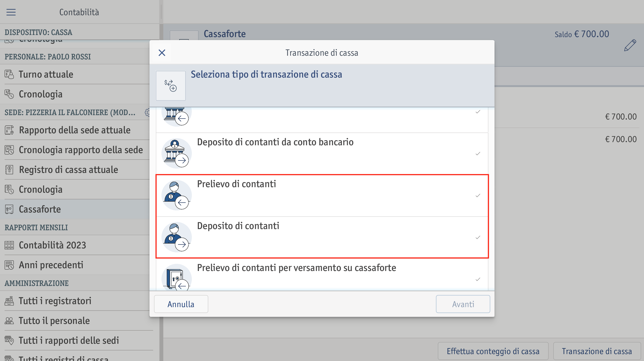Toggle checkmark for Prelievo di contanti
The image size is (644, 361).
point(478,195)
